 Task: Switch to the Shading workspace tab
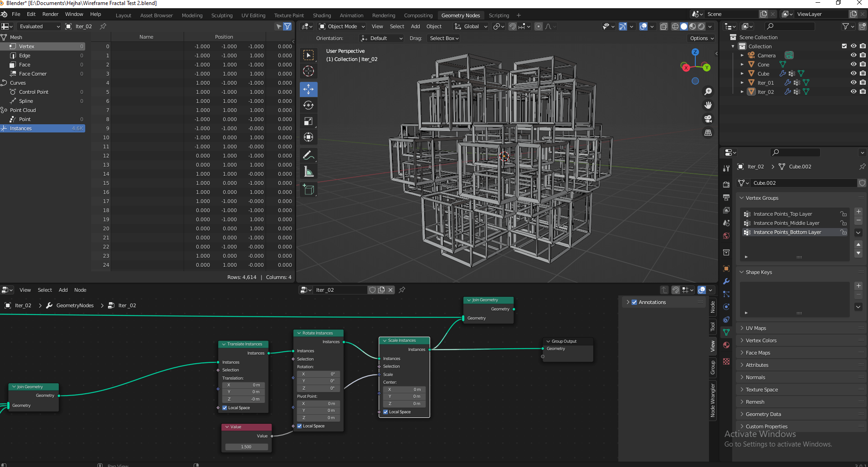[x=322, y=15]
